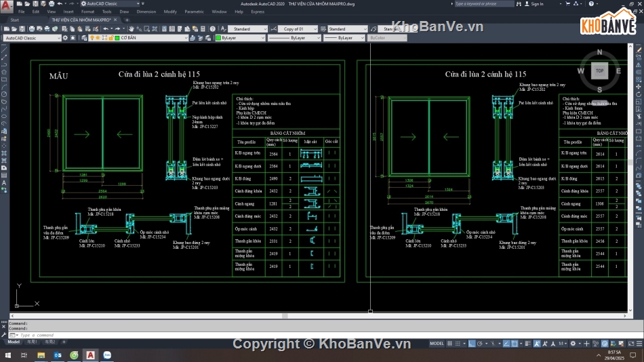The height and width of the screenshot is (362, 644).
Task: Open Standard table style dropdown
Action: pos(348,29)
